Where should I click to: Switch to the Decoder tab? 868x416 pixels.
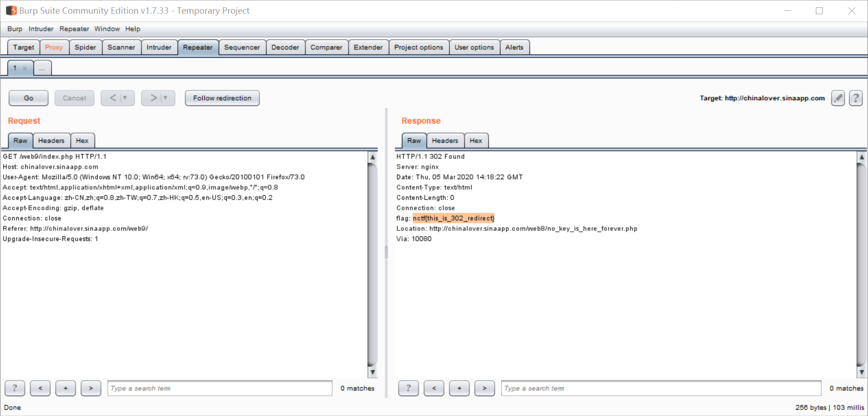285,47
